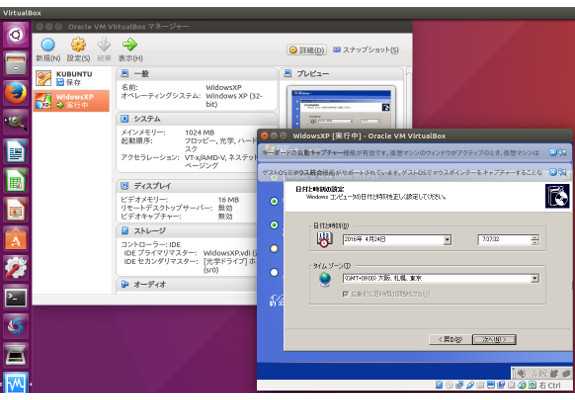Open the date dropdown in XP setup
This screenshot has width=575, height=400.
(x=447, y=240)
